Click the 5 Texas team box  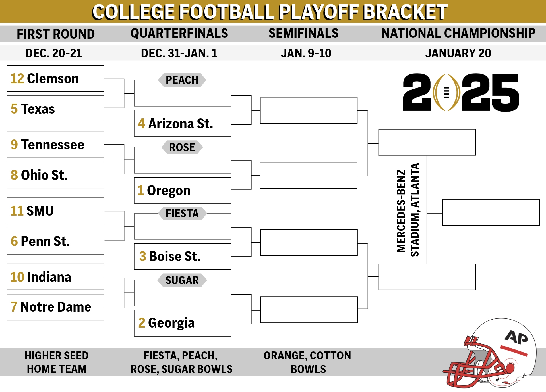point(55,109)
